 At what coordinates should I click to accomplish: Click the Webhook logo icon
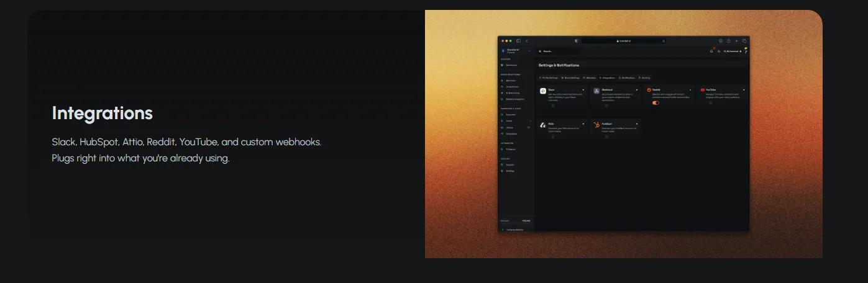596,91
